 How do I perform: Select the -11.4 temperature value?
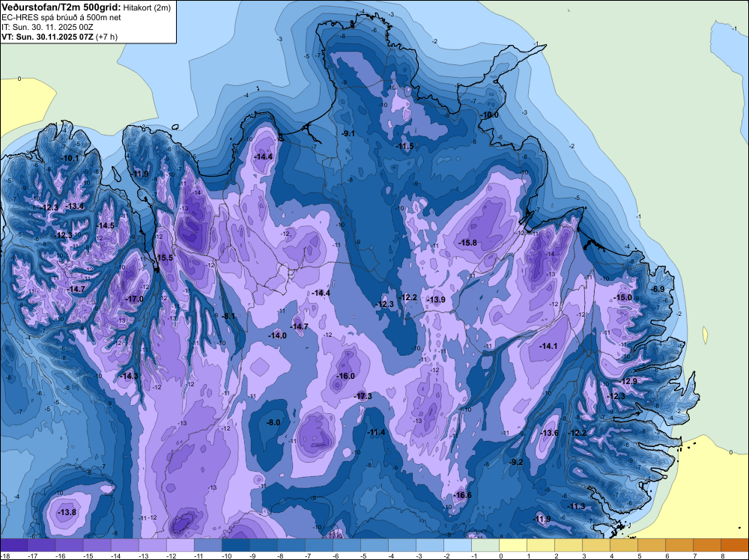(377, 433)
